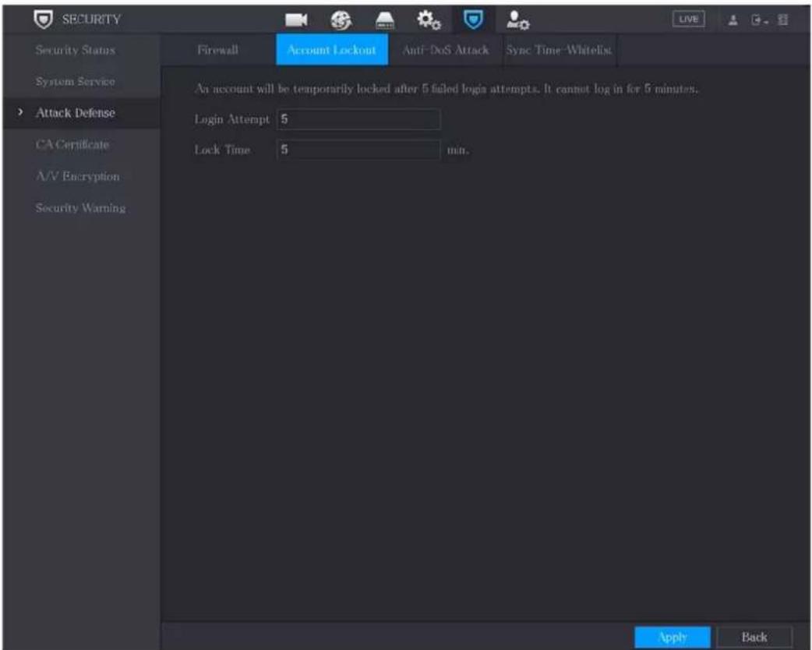812x650 pixels.
Task: Click the Login Attempt input field
Action: click(x=359, y=120)
